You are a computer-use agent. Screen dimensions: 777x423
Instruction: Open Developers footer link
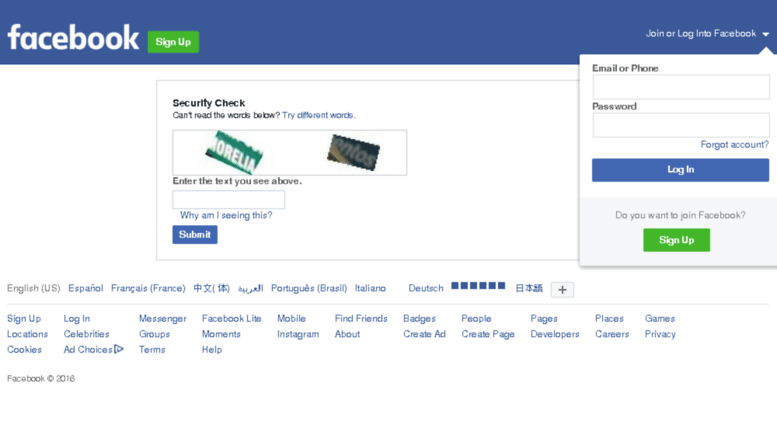click(x=555, y=334)
